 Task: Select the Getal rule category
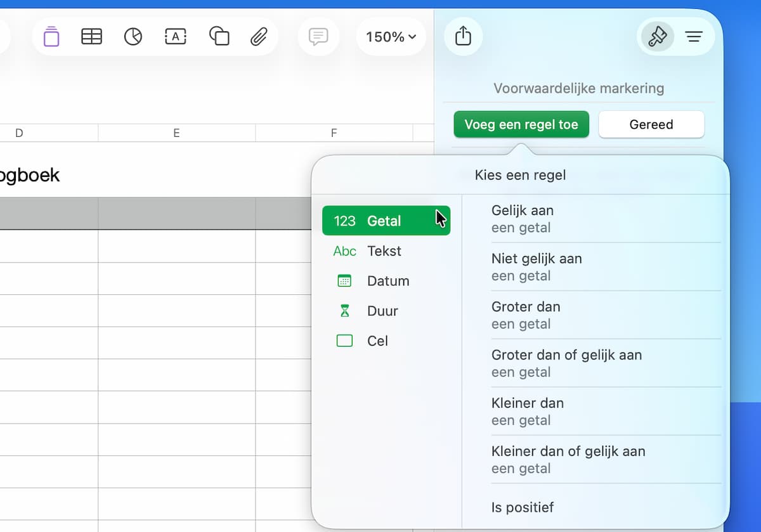[x=386, y=221]
